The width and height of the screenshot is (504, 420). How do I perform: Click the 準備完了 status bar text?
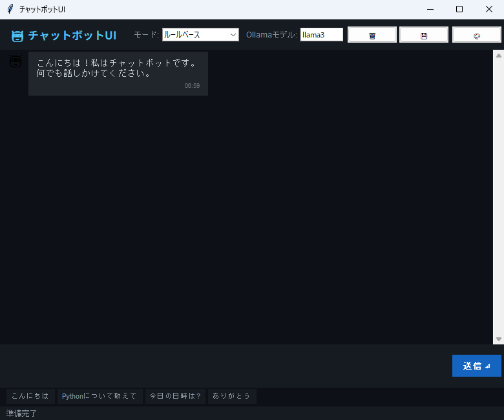(x=21, y=414)
